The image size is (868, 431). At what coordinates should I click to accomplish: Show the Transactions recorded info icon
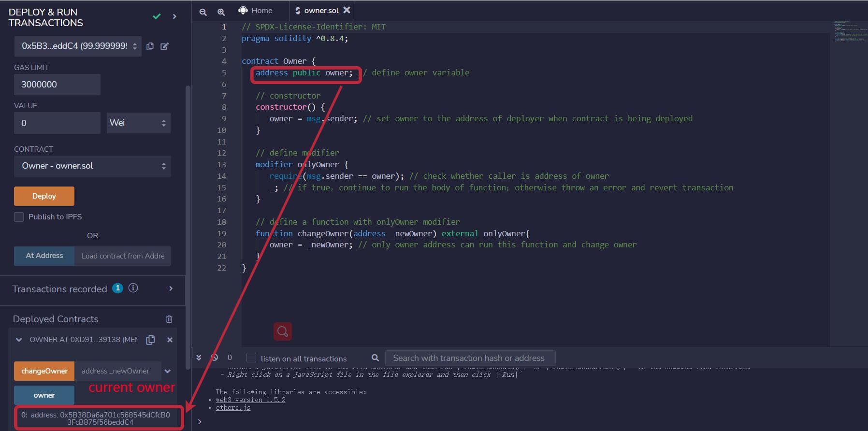[133, 288]
